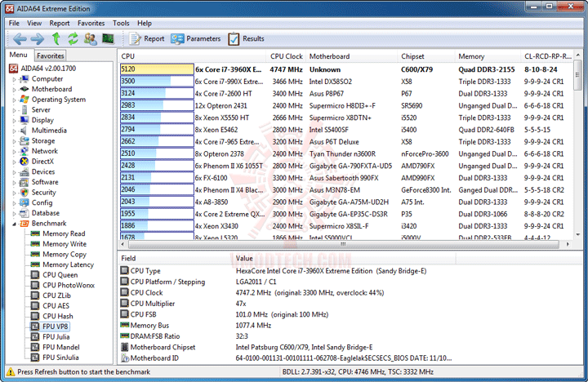Click the Forward navigation arrow in toolbar
The width and height of the screenshot is (588, 382).
(x=37, y=38)
